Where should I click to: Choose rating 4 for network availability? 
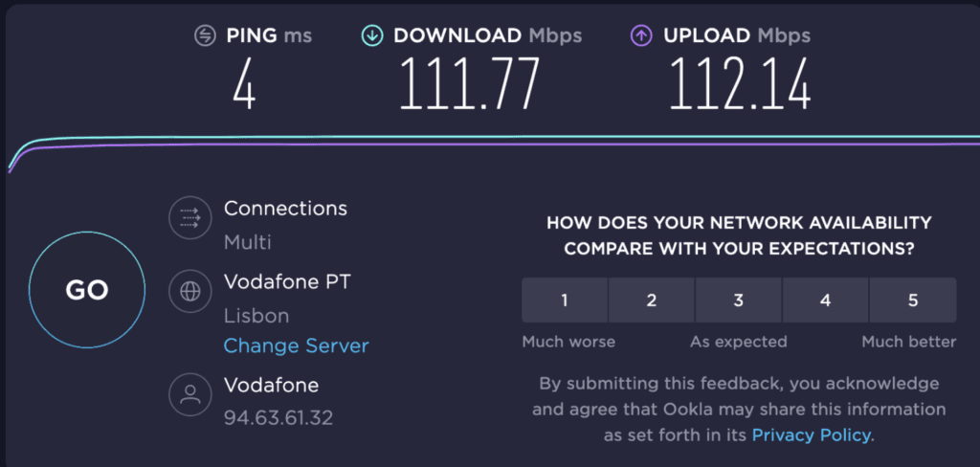826,300
